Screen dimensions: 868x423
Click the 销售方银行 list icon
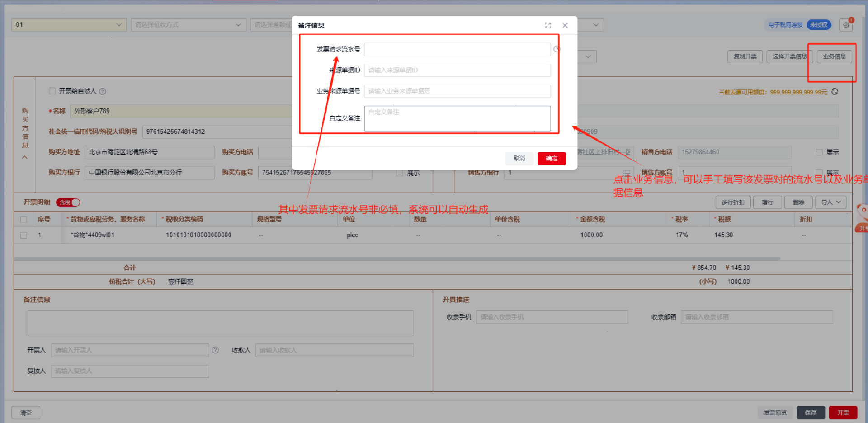coord(627,173)
